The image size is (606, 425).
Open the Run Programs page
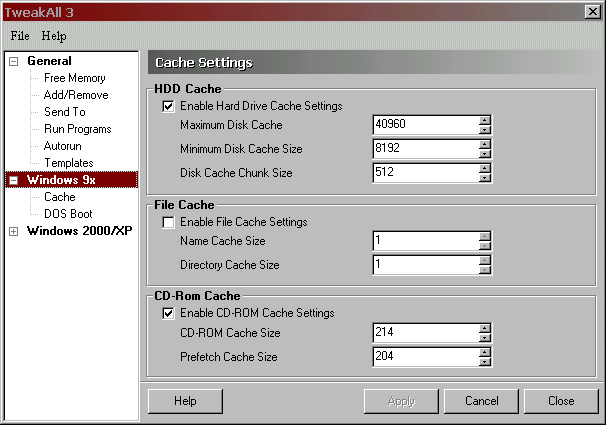pos(78,129)
